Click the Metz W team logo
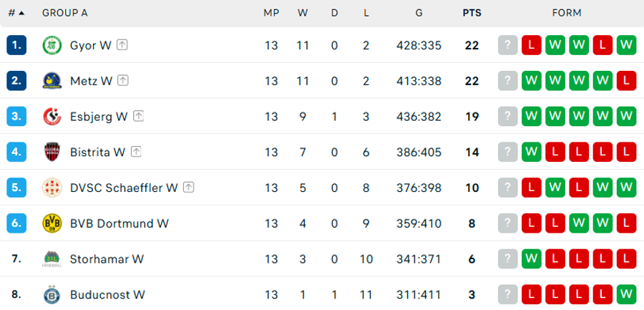This screenshot has height=310, width=644. (x=52, y=81)
